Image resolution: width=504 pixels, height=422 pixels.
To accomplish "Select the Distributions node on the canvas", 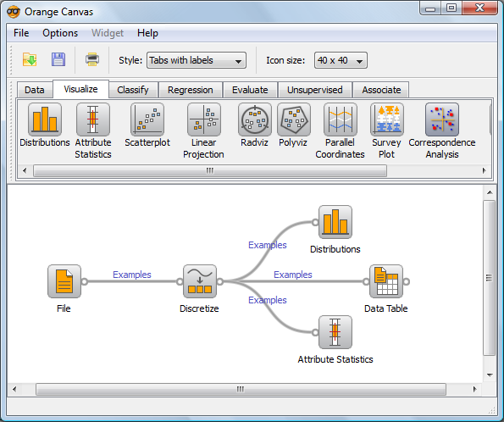I will (335, 222).
